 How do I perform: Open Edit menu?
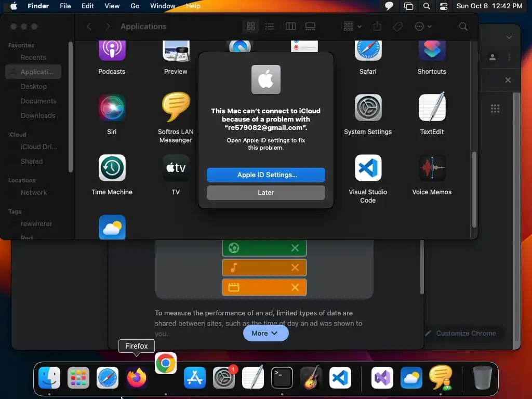[87, 6]
